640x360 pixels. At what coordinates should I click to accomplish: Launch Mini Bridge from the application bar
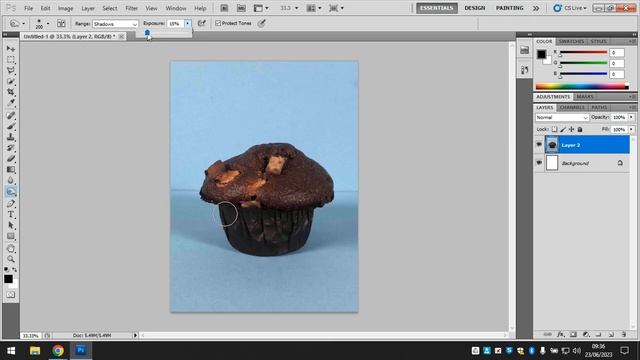[241, 8]
